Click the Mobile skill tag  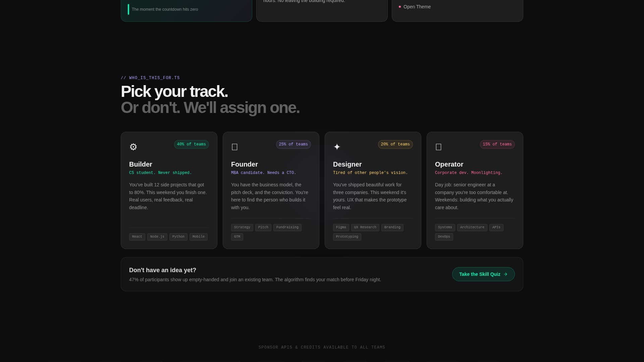pos(199,237)
